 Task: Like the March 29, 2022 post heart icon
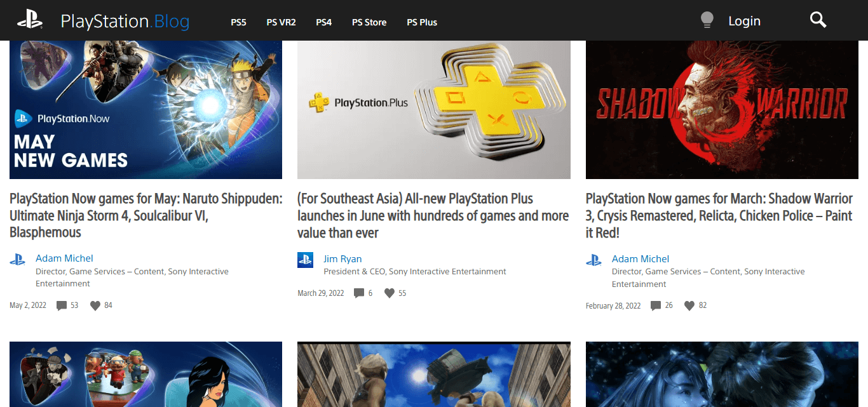(x=390, y=293)
